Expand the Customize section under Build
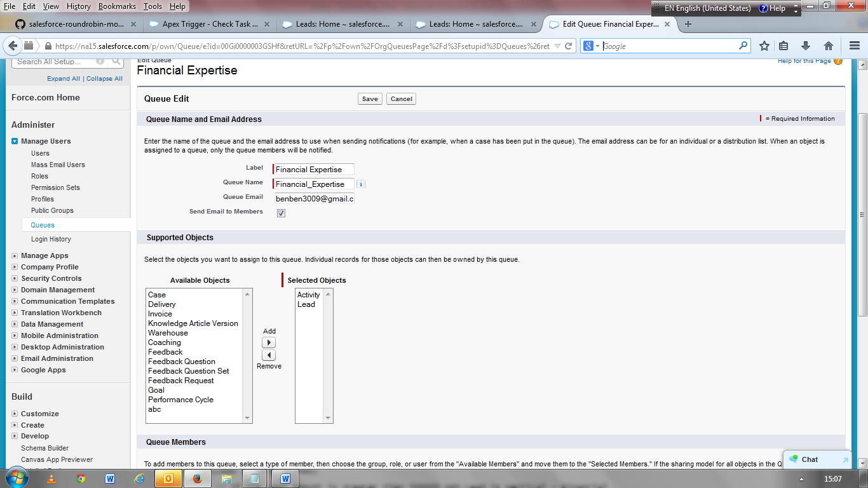 (15, 414)
